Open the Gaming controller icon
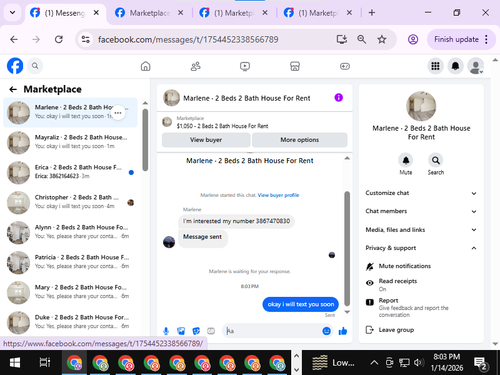Image resolution: width=500 pixels, height=375 pixels. 345,66
